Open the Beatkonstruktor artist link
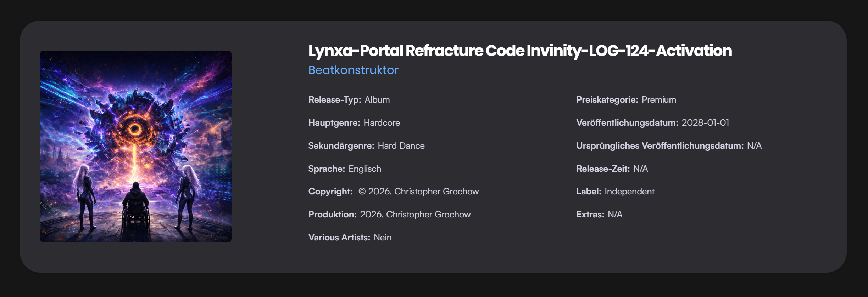 353,70
